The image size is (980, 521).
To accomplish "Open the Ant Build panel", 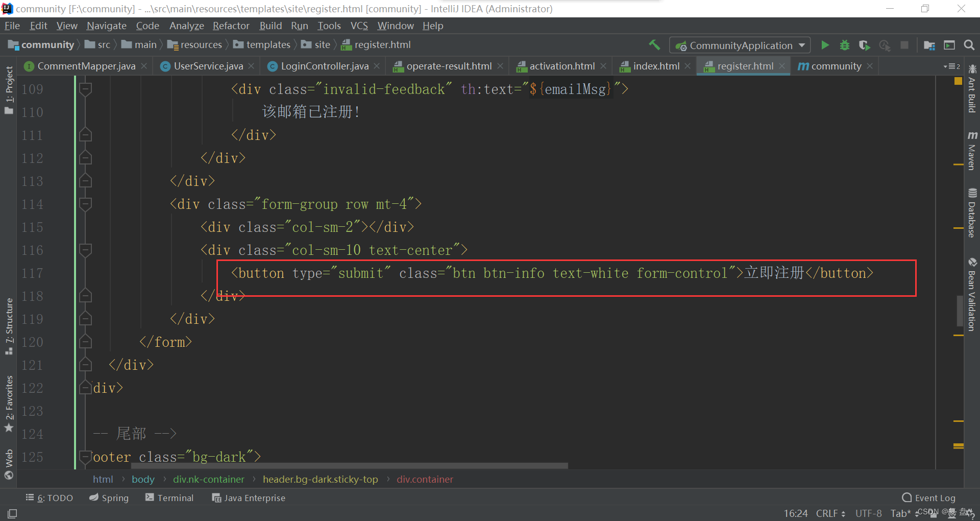I will (972, 89).
